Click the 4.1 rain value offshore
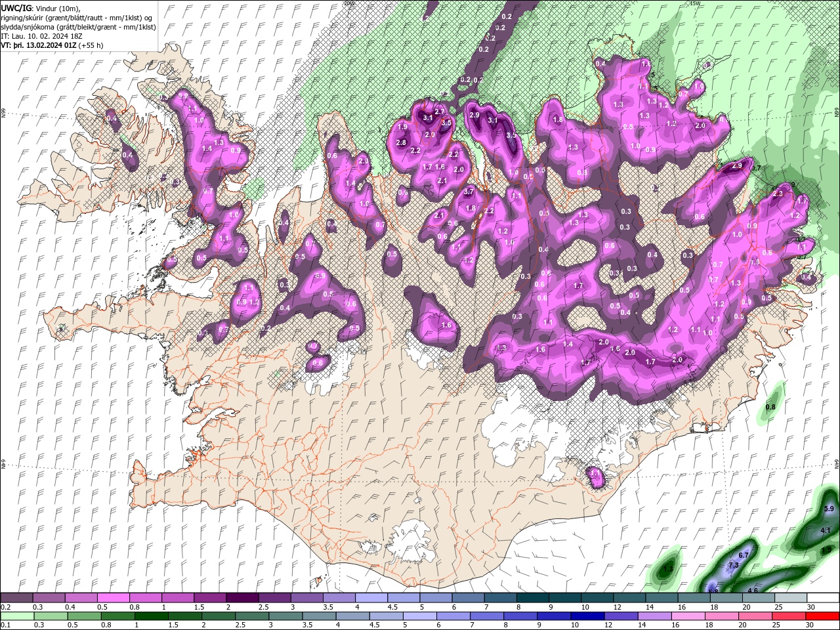 click(x=826, y=530)
